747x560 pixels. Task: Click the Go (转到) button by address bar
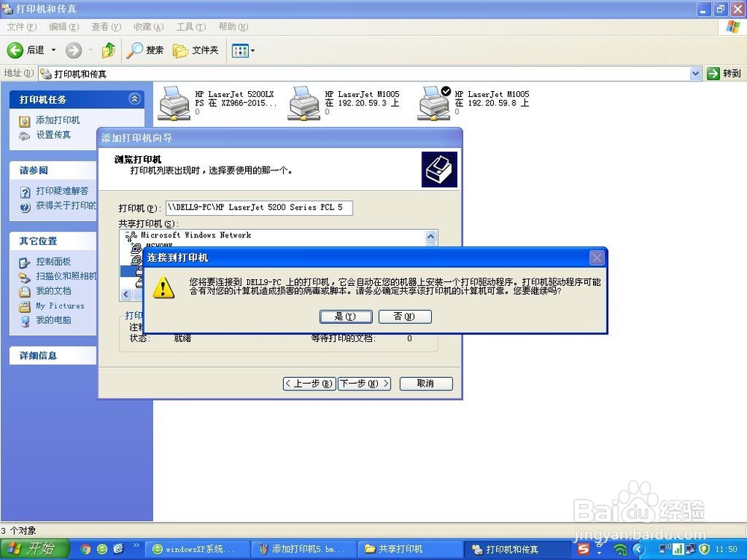tap(724, 73)
